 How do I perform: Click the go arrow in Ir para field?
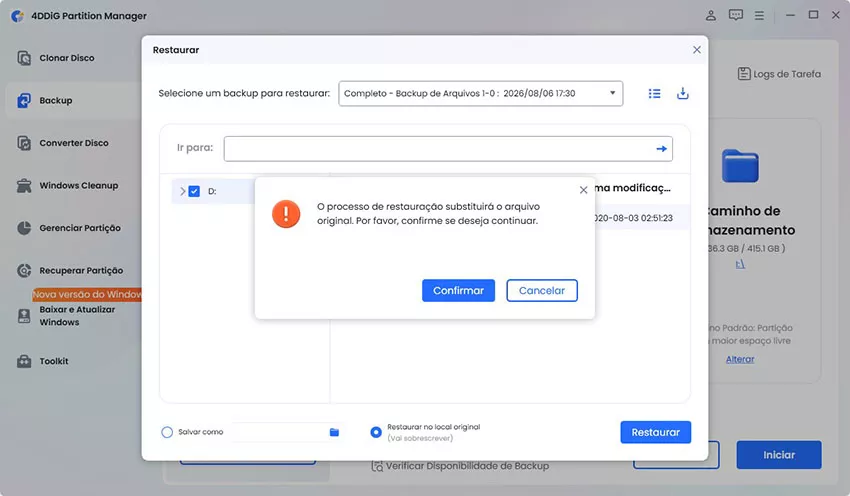(x=661, y=149)
